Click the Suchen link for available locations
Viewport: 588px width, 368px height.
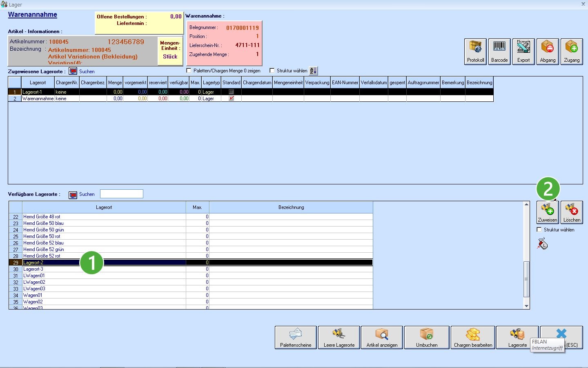click(x=87, y=194)
